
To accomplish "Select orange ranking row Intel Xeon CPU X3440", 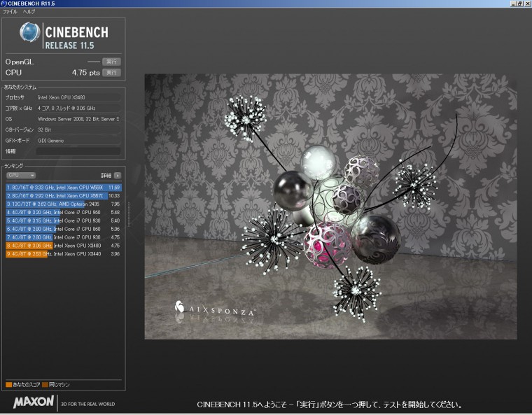I will click(x=64, y=254).
